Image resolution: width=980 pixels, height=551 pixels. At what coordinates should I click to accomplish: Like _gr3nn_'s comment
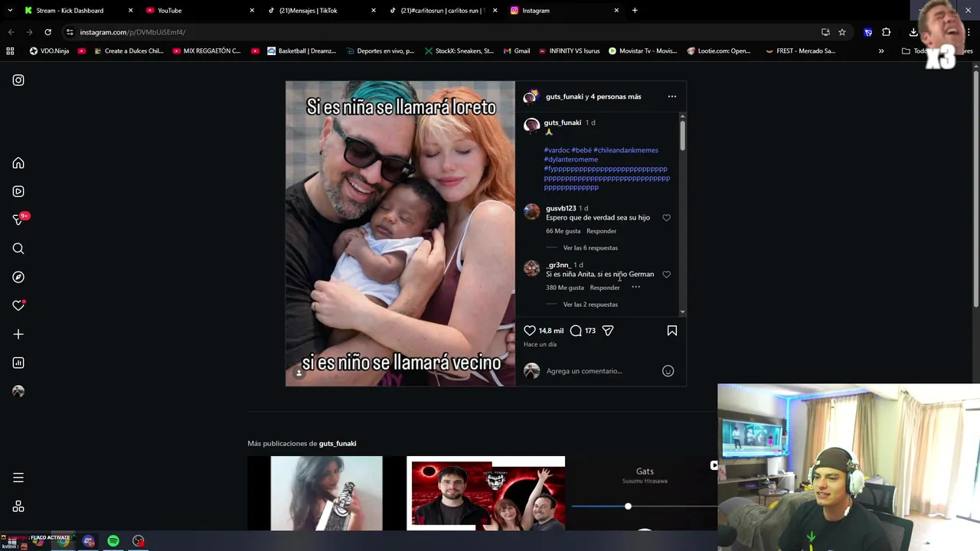coord(666,275)
